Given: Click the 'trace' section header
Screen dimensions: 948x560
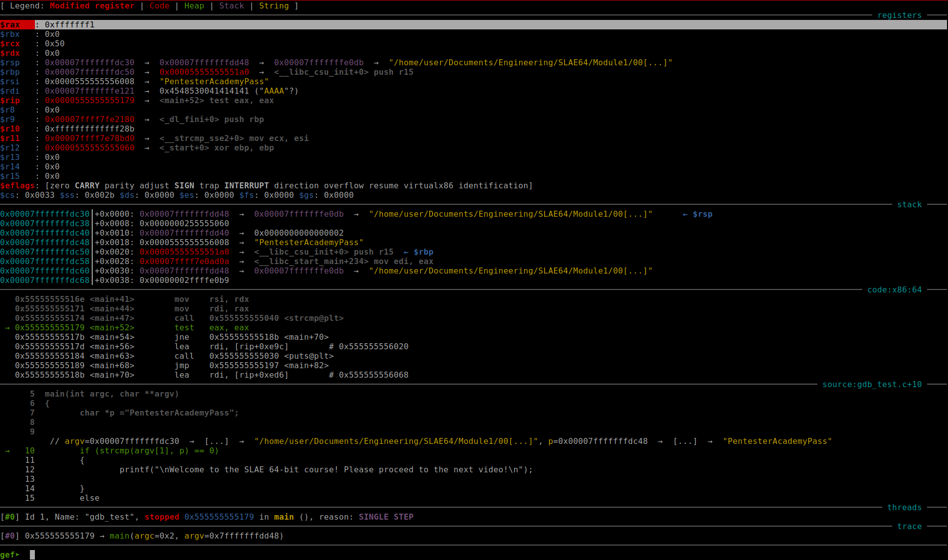Looking at the screenshot, I should coord(909,527).
